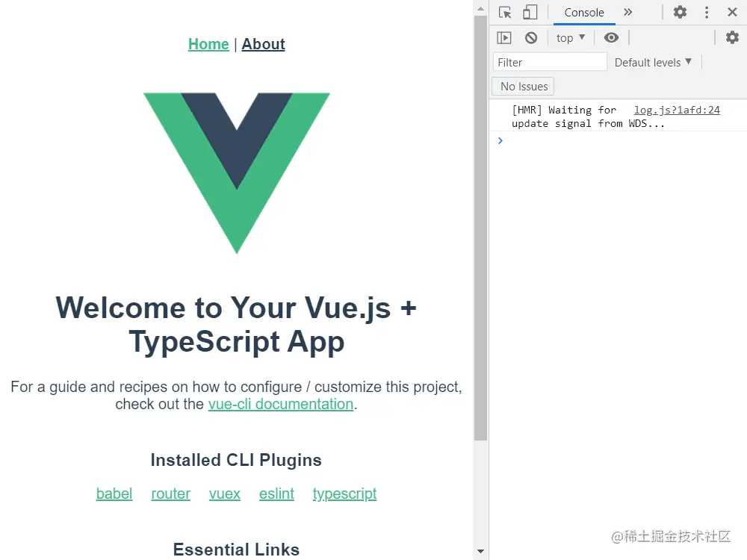747x560 pixels.
Task: Clear the console with the ban icon
Action: (530, 37)
